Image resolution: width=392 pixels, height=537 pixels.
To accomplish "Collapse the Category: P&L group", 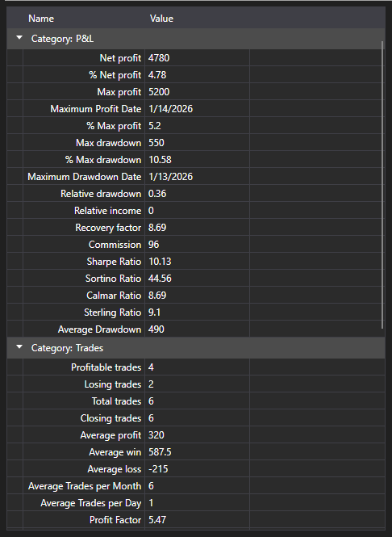I will pos(19,38).
